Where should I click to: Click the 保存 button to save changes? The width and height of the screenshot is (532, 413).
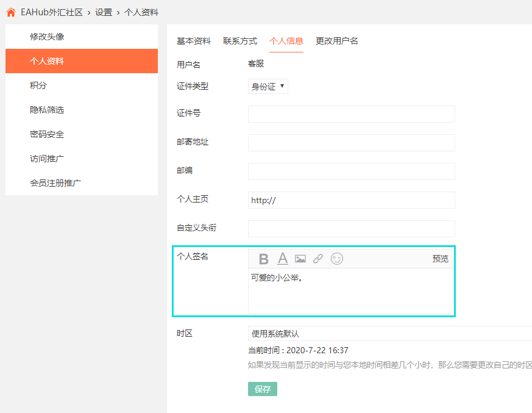click(262, 389)
